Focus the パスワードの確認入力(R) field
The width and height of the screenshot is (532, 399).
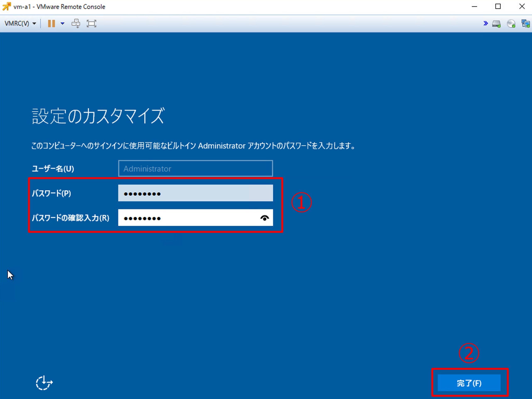pos(195,218)
